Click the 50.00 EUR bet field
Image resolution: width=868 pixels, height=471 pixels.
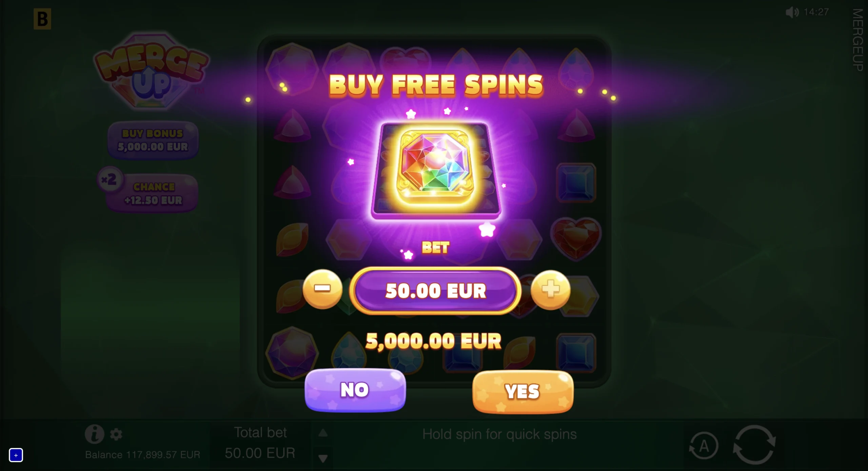point(435,291)
